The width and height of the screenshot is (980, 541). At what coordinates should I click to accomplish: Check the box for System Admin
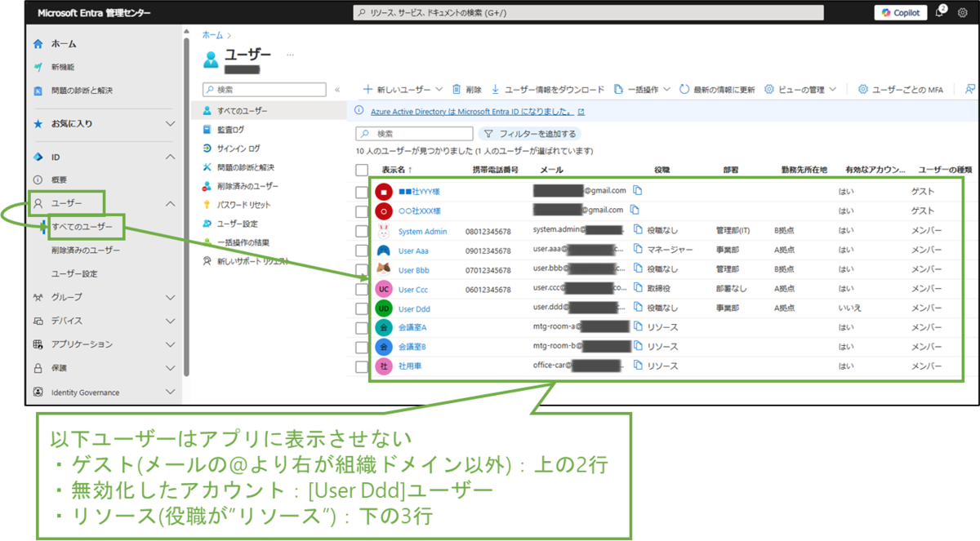click(362, 231)
